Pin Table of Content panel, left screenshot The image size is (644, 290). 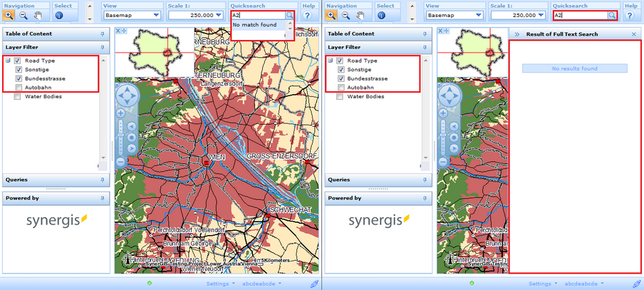click(103, 34)
